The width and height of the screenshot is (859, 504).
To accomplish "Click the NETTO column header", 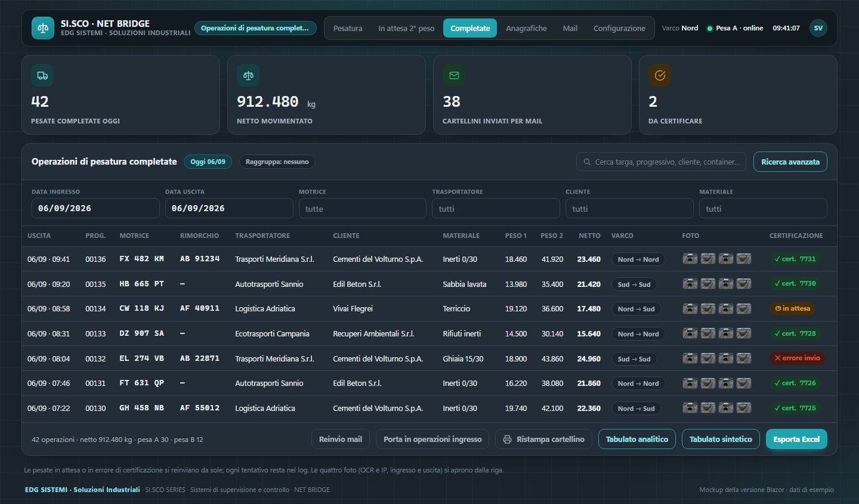I will point(589,236).
